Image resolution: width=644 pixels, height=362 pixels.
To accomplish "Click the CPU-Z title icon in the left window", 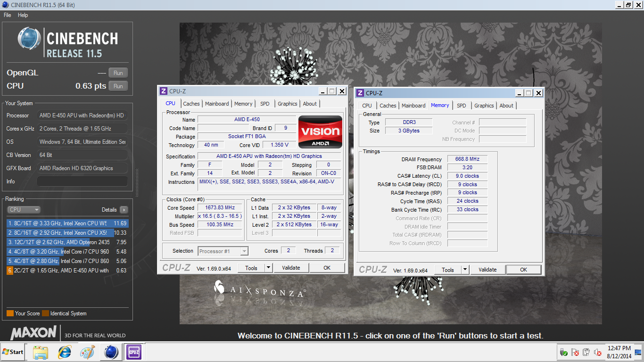I will (164, 91).
